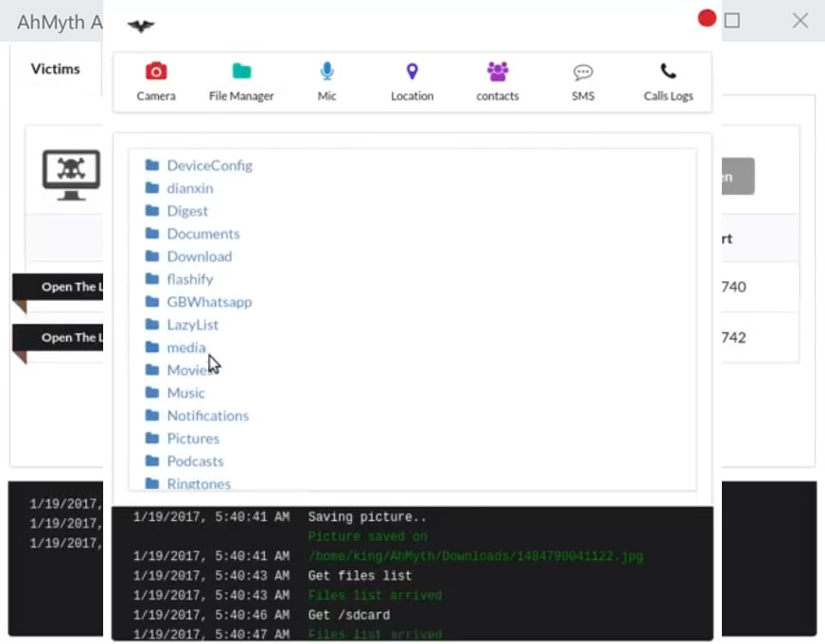
Task: Click the Location label in toolbar
Action: point(412,96)
